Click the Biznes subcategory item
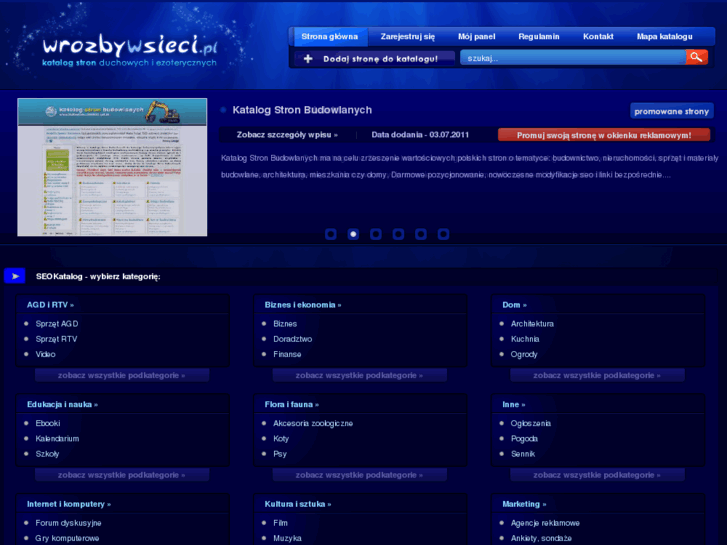The width and height of the screenshot is (727, 545). 285,324
